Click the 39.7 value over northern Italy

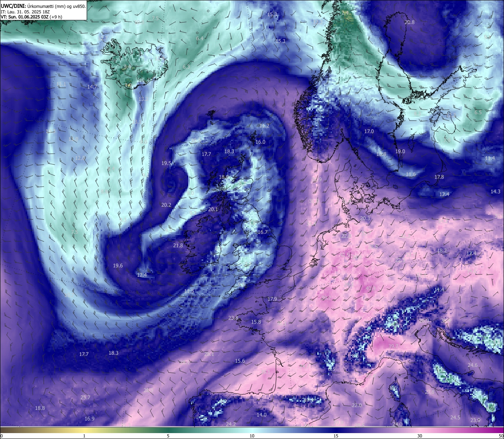click(393, 346)
